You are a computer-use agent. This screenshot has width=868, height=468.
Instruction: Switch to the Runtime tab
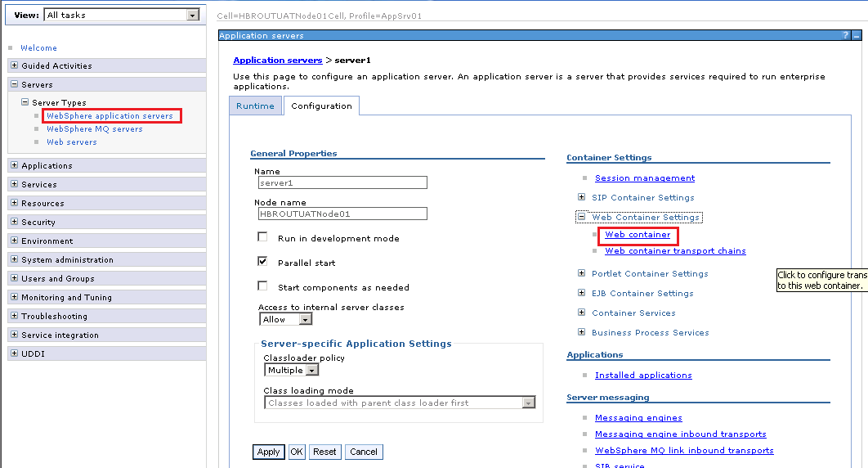point(255,106)
